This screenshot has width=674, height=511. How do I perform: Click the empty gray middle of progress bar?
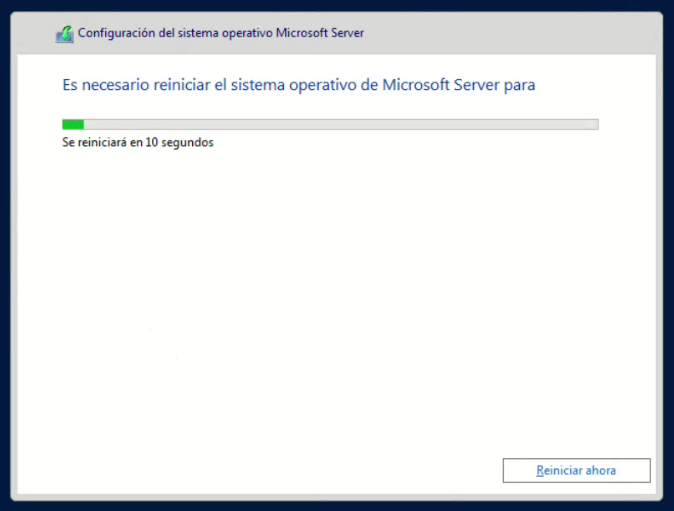(x=340, y=124)
